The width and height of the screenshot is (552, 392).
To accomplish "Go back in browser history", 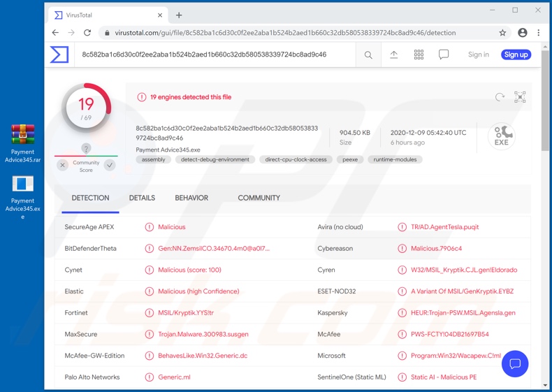I will point(55,33).
